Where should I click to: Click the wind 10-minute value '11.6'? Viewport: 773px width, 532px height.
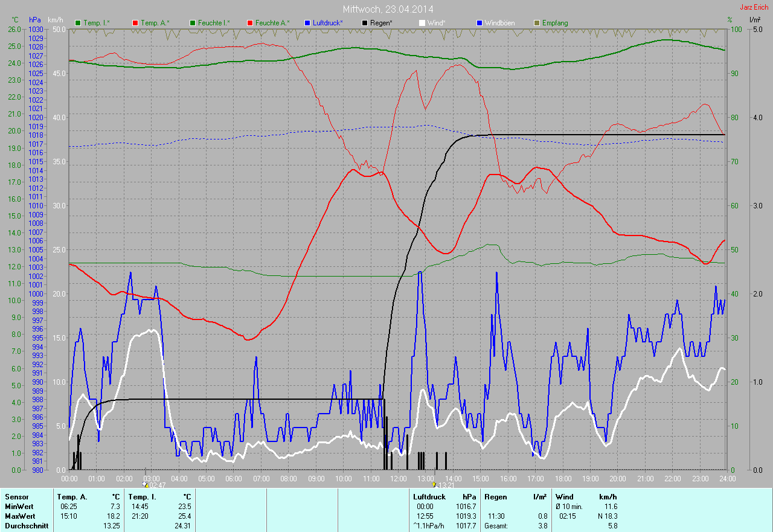pyautogui.click(x=611, y=507)
